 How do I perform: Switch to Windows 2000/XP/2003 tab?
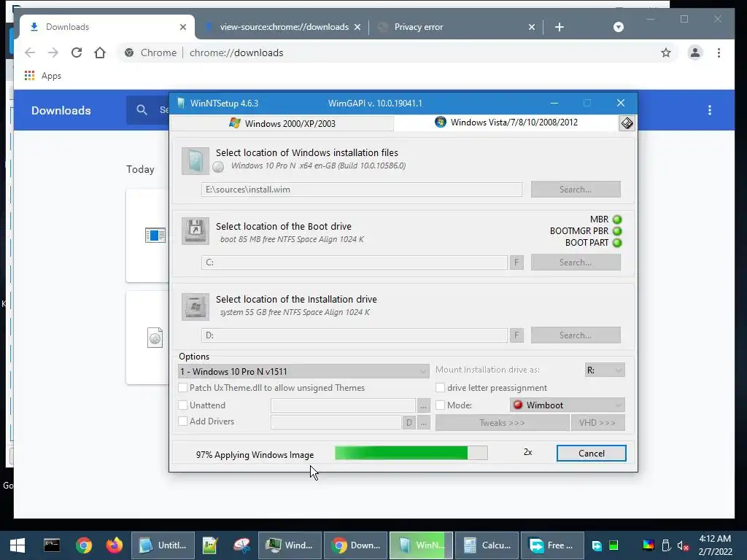282,123
